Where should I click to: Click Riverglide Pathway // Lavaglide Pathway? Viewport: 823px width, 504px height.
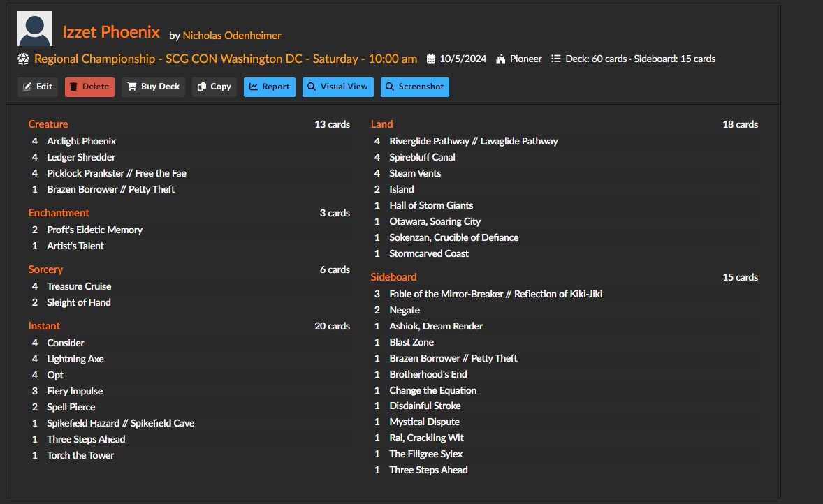click(474, 141)
